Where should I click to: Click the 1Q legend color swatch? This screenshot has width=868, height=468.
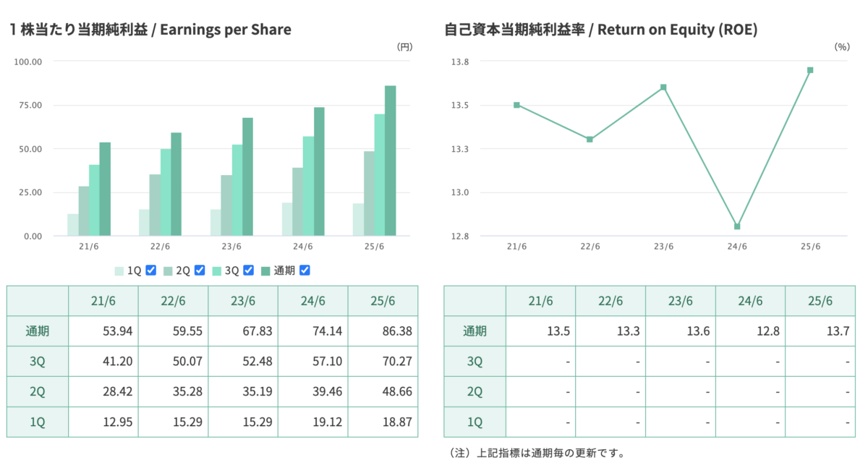pyautogui.click(x=119, y=271)
